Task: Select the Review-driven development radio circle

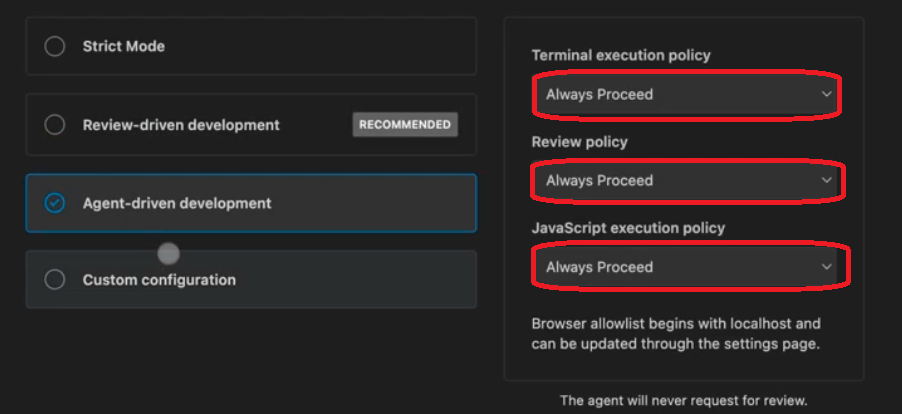Action: point(55,125)
